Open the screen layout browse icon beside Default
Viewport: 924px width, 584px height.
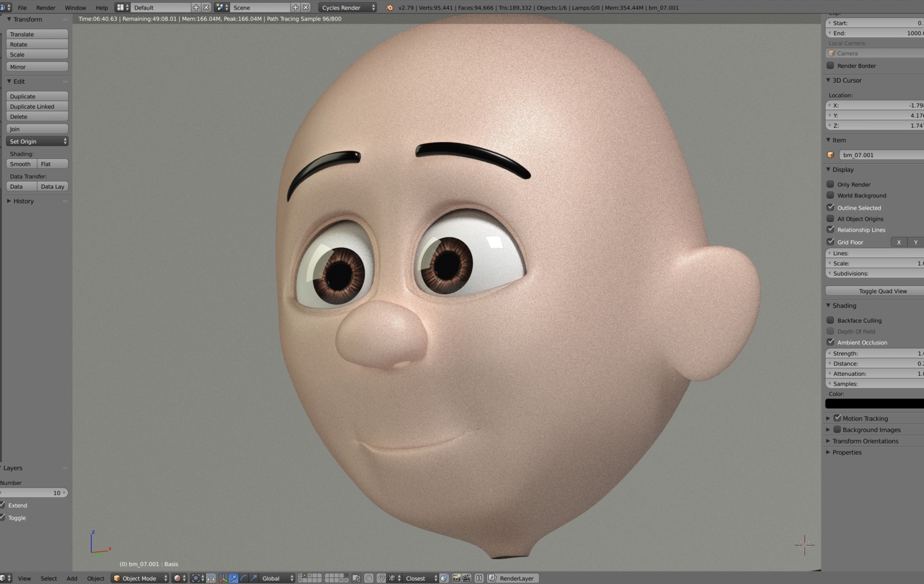pyautogui.click(x=123, y=8)
